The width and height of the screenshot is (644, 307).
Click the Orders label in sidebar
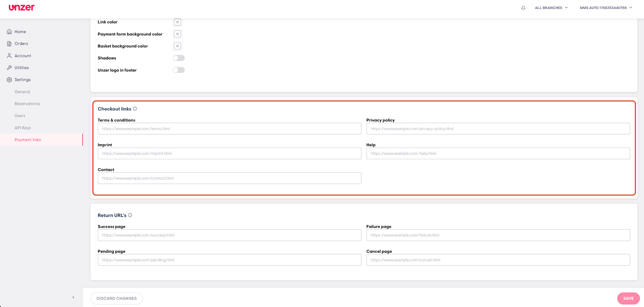click(21, 44)
